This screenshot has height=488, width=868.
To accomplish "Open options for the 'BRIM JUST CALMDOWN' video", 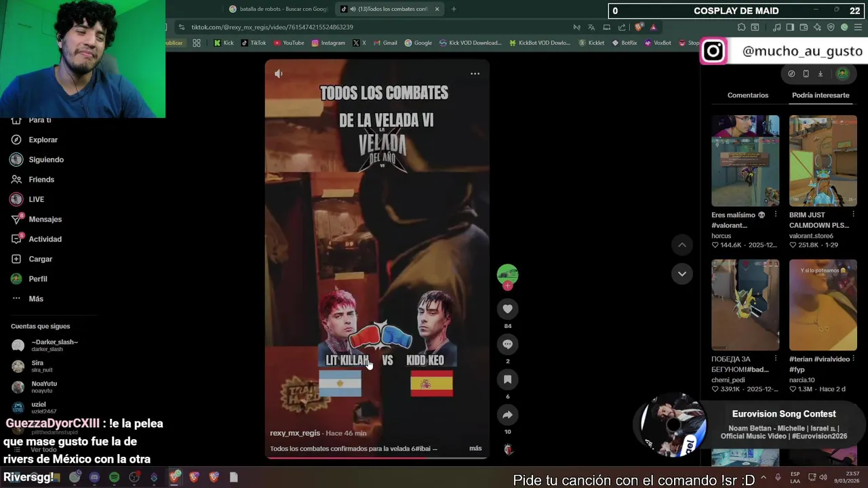I will click(x=853, y=215).
